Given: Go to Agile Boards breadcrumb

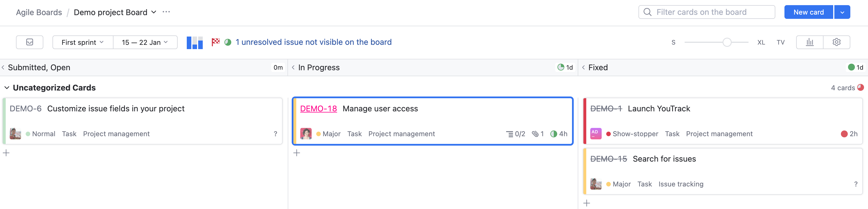Looking at the screenshot, I should coord(39,12).
